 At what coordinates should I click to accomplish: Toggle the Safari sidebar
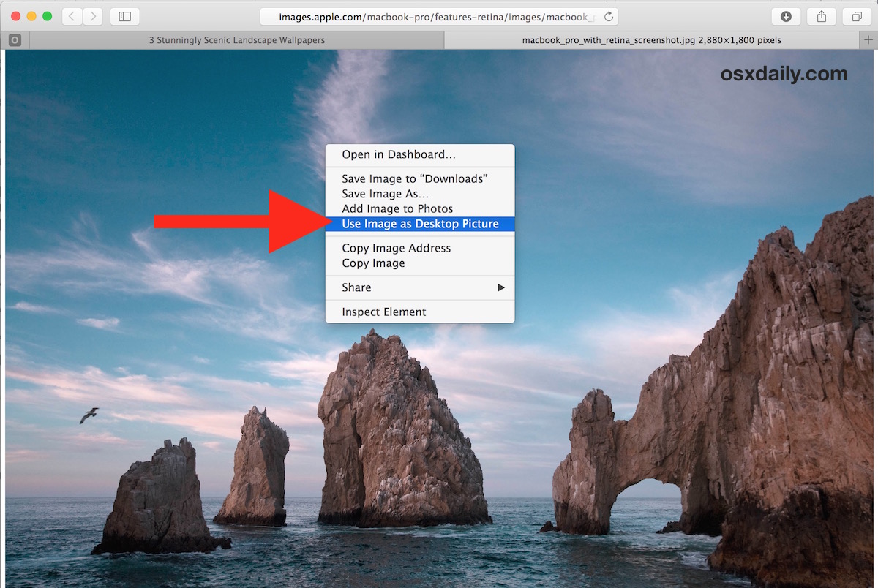pos(124,15)
